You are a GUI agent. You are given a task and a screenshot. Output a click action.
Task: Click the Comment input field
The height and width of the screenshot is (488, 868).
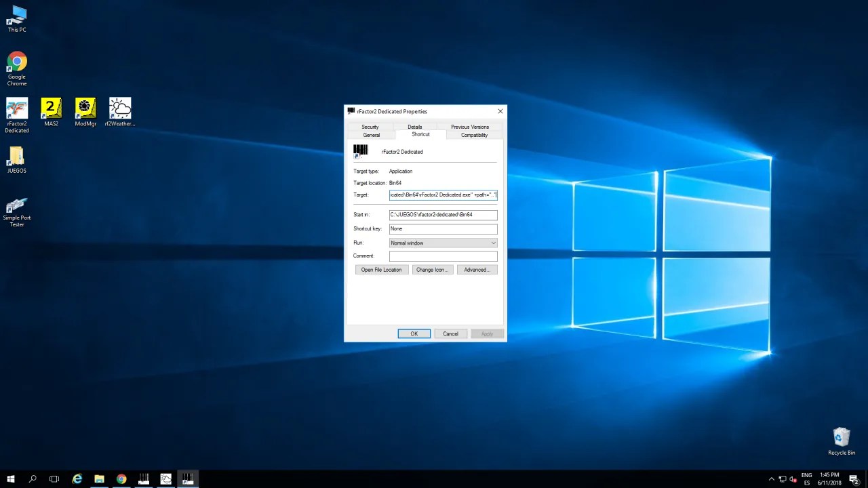443,256
